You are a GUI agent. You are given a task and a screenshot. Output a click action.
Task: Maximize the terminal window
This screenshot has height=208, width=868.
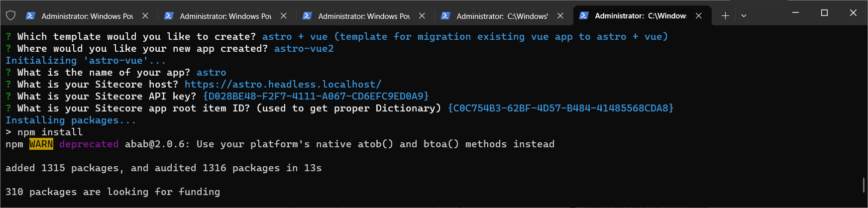point(824,13)
